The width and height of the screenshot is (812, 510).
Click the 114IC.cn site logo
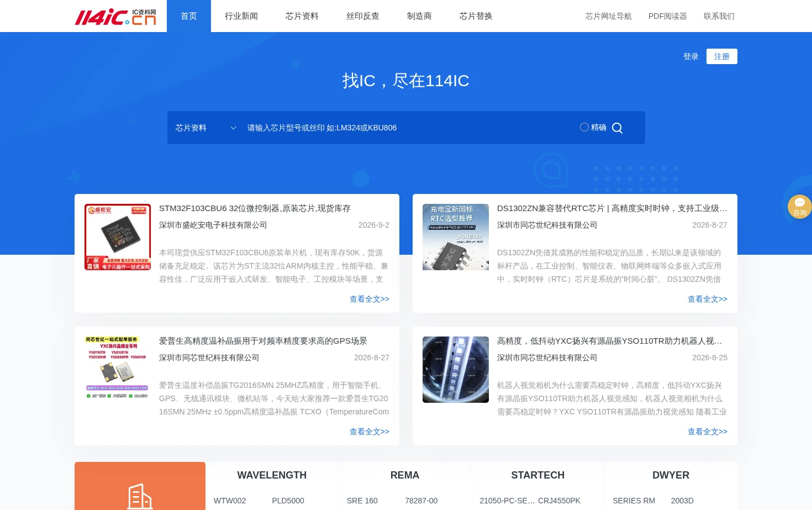pos(115,17)
